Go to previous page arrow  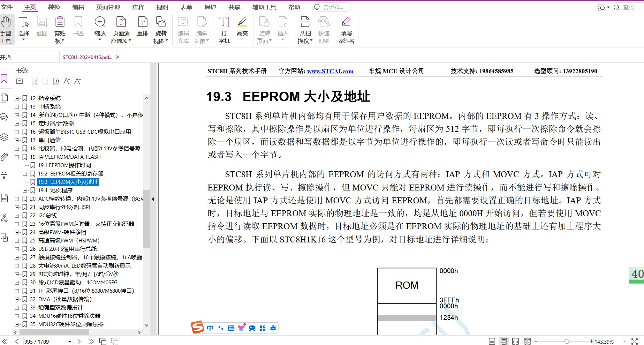click(17, 342)
